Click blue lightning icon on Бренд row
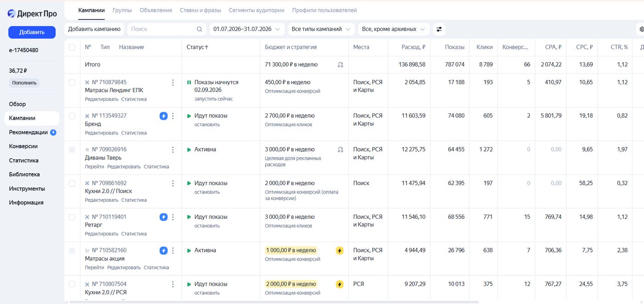Viewport: 644px width, 304px height. point(163,116)
